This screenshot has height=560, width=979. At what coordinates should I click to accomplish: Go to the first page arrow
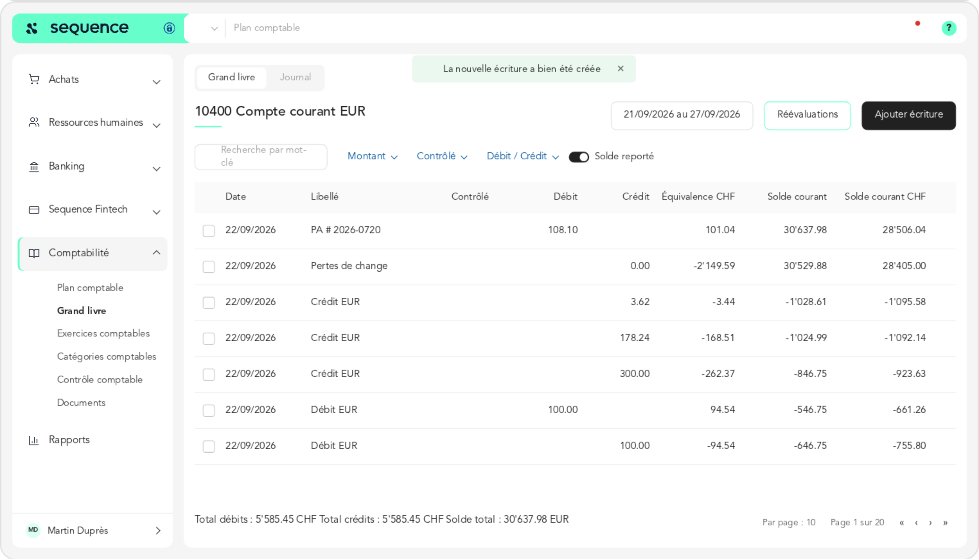click(x=902, y=523)
